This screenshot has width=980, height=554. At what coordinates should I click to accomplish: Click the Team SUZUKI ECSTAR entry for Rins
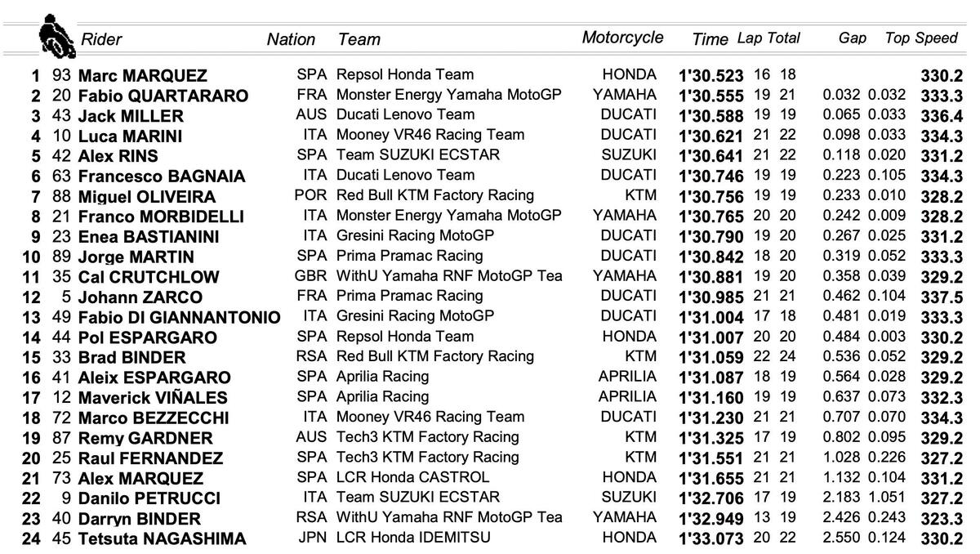point(406,154)
